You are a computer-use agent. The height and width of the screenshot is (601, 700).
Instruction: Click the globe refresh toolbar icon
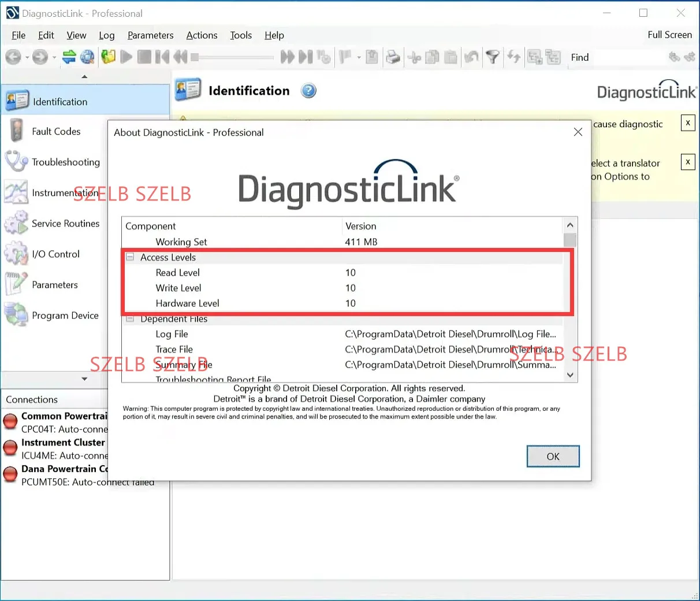point(87,57)
